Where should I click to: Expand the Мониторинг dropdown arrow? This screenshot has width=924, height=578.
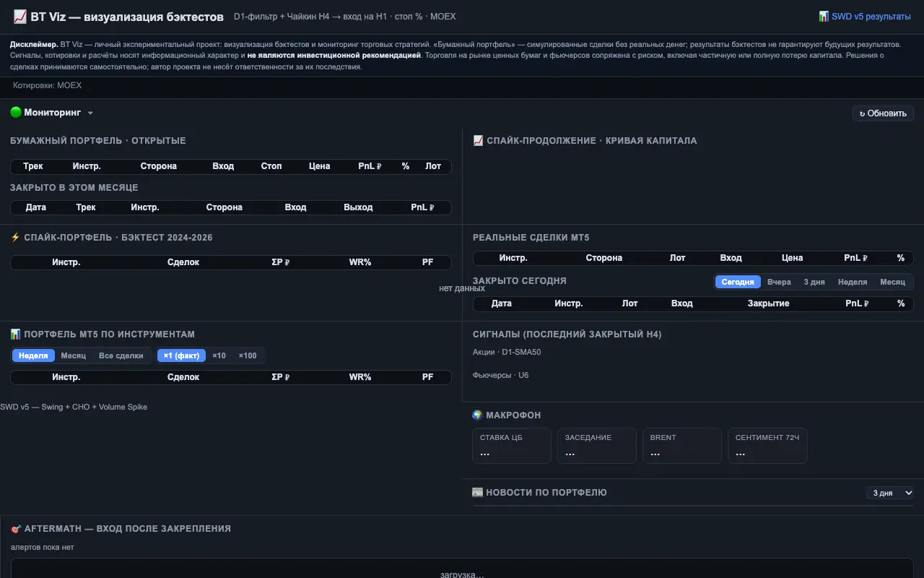[90, 113]
